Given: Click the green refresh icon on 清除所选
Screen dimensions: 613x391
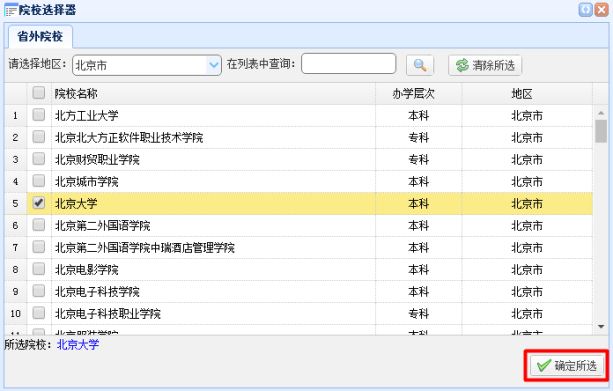Looking at the screenshot, I should point(462,65).
